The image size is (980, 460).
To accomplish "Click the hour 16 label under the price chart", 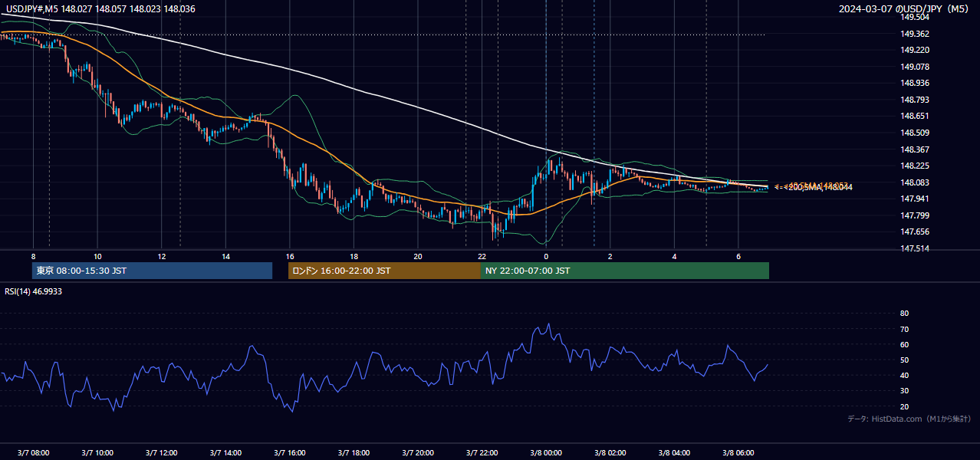I will [289, 256].
